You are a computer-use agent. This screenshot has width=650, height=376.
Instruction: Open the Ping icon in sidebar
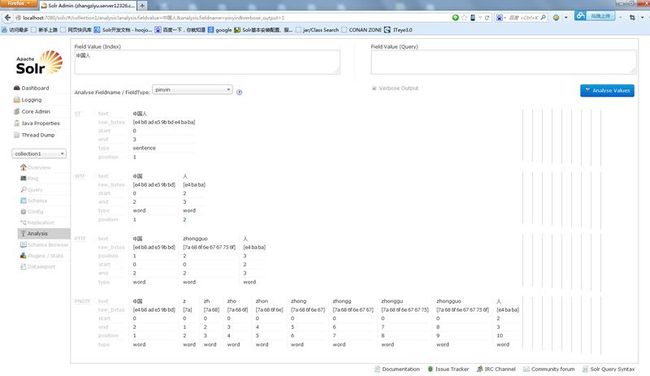23,178
